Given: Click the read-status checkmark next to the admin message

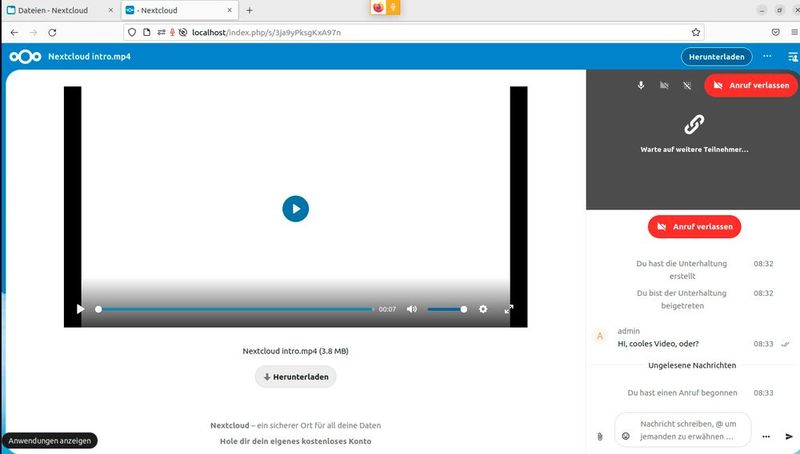Looking at the screenshot, I should [x=785, y=344].
